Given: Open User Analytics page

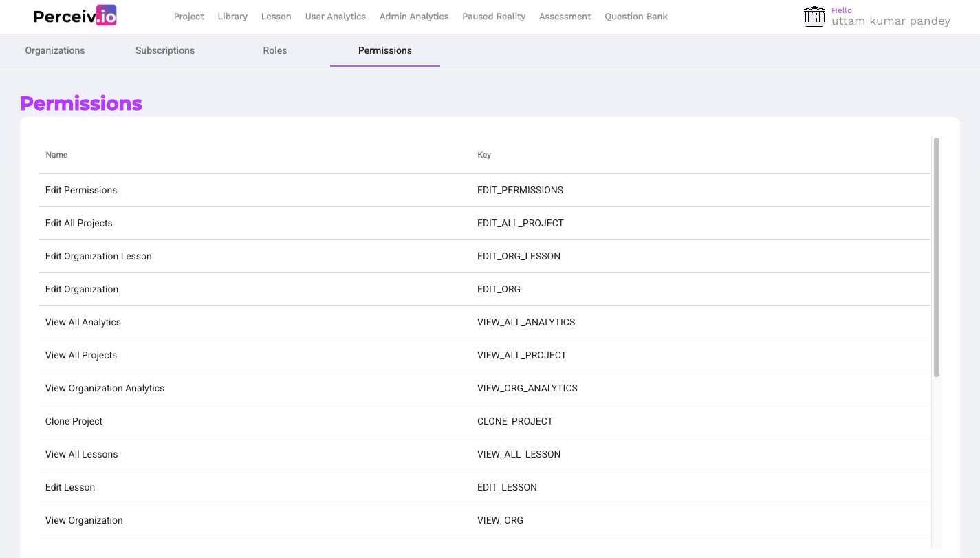Looking at the screenshot, I should [336, 17].
